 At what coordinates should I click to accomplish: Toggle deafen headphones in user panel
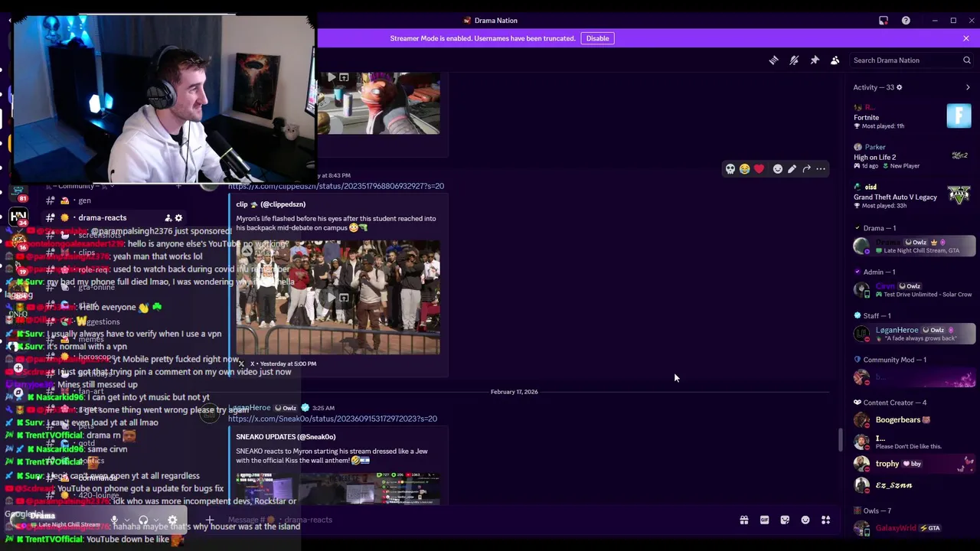coord(143,520)
